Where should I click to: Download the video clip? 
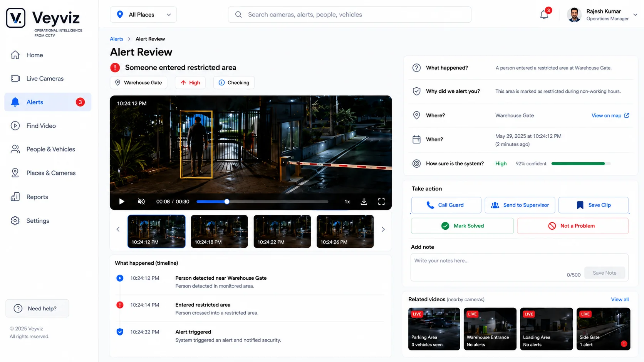click(x=364, y=202)
